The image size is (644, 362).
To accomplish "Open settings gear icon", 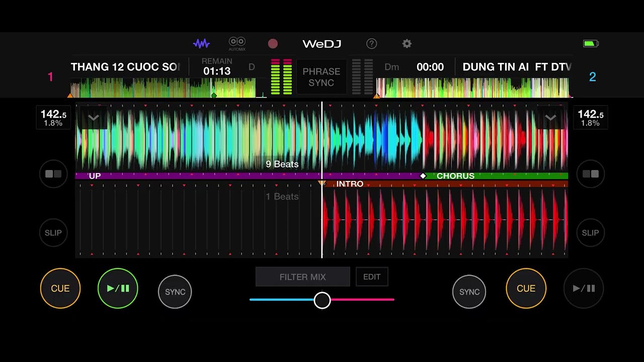I will pyautogui.click(x=407, y=44).
